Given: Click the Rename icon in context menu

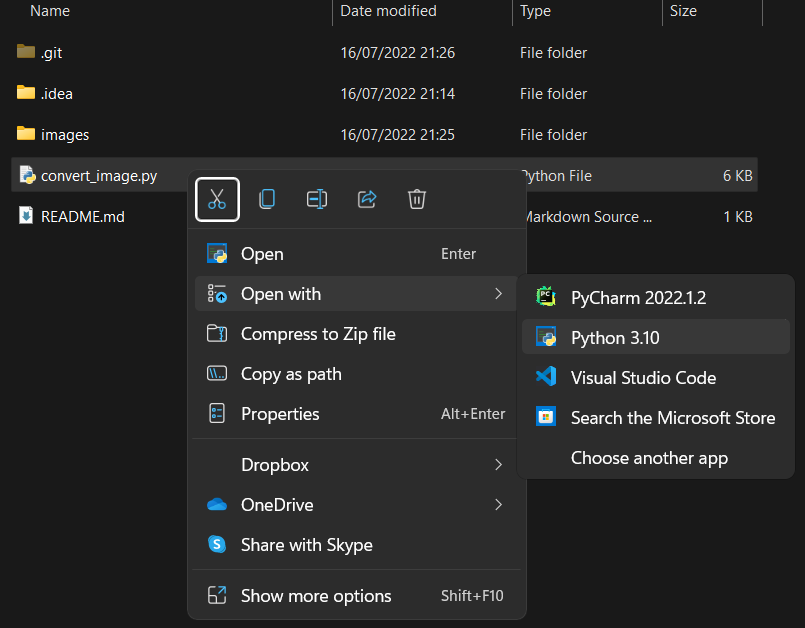Looking at the screenshot, I should click(x=317, y=199).
